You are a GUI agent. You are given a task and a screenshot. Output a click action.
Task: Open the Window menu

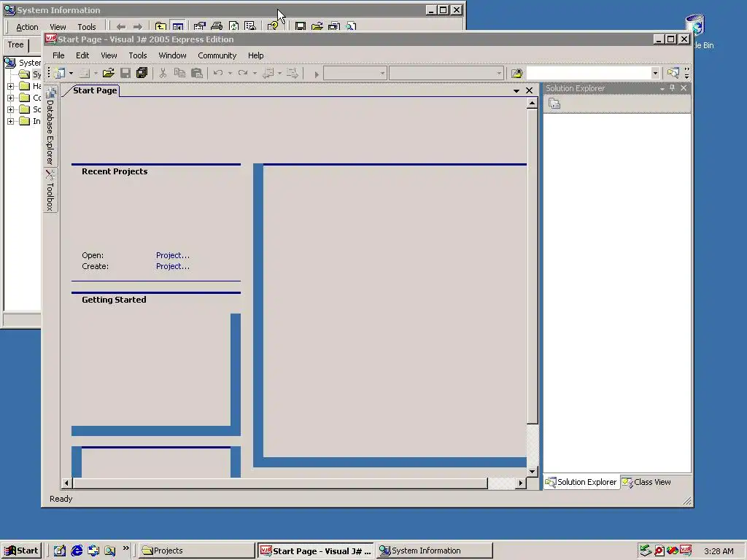172,55
